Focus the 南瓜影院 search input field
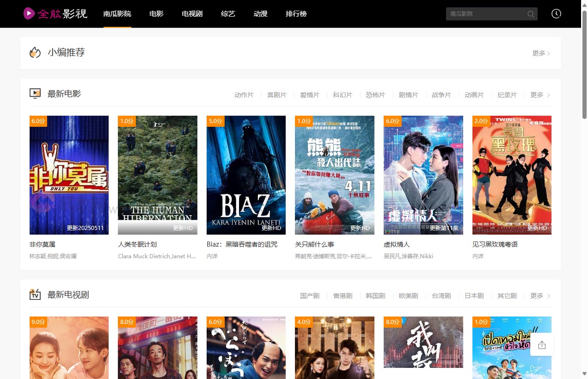This screenshot has height=379, width=588. pyautogui.click(x=485, y=14)
